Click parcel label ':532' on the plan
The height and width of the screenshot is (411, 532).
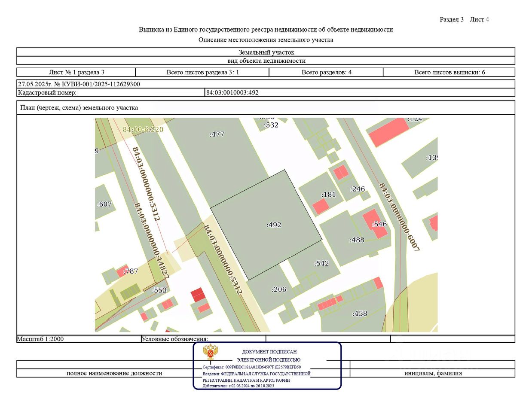[x=271, y=125]
